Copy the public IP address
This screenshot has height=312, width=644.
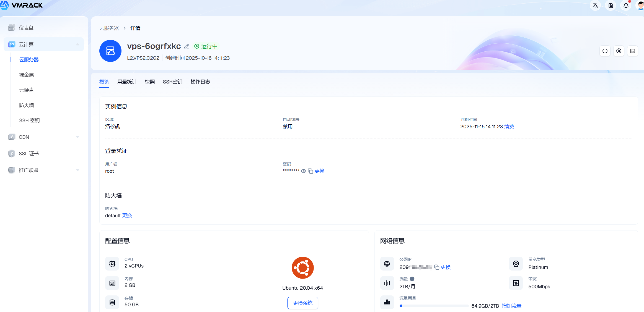(x=437, y=267)
